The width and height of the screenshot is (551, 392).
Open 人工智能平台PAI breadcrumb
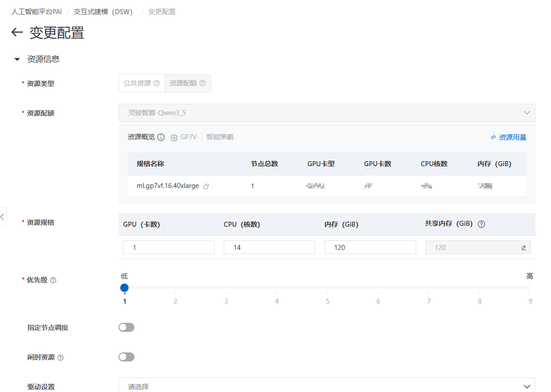coord(36,12)
